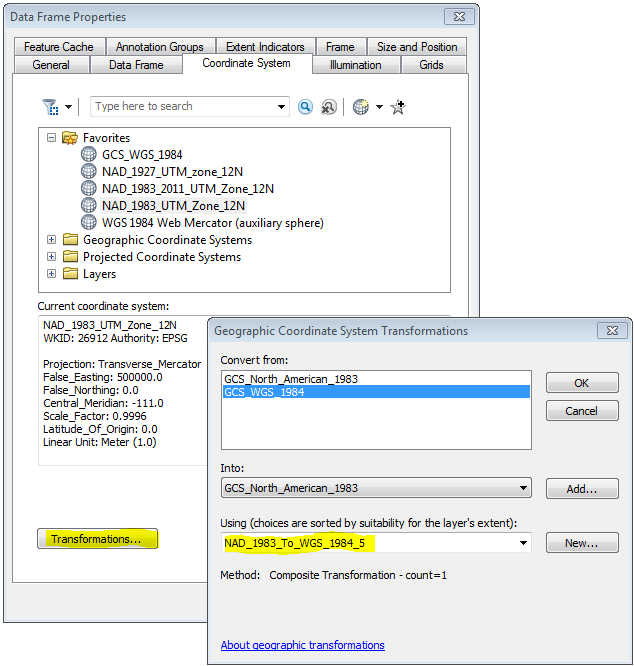Open About geographic transformations link

[302, 645]
